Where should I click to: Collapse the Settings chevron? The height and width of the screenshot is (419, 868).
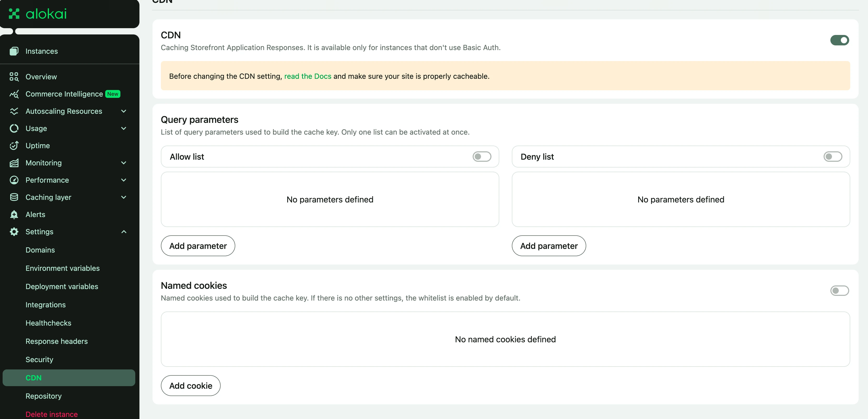pyautogui.click(x=124, y=231)
